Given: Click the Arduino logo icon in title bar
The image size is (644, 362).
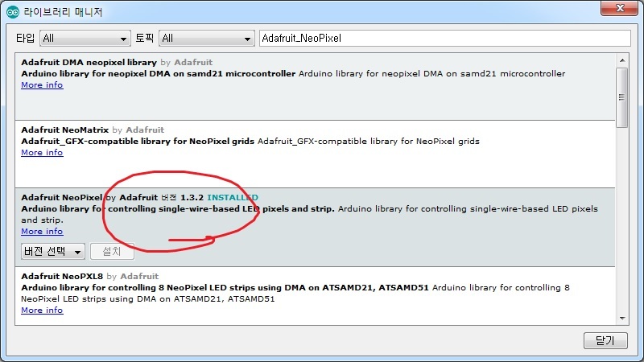Looking at the screenshot, I should (13, 12).
